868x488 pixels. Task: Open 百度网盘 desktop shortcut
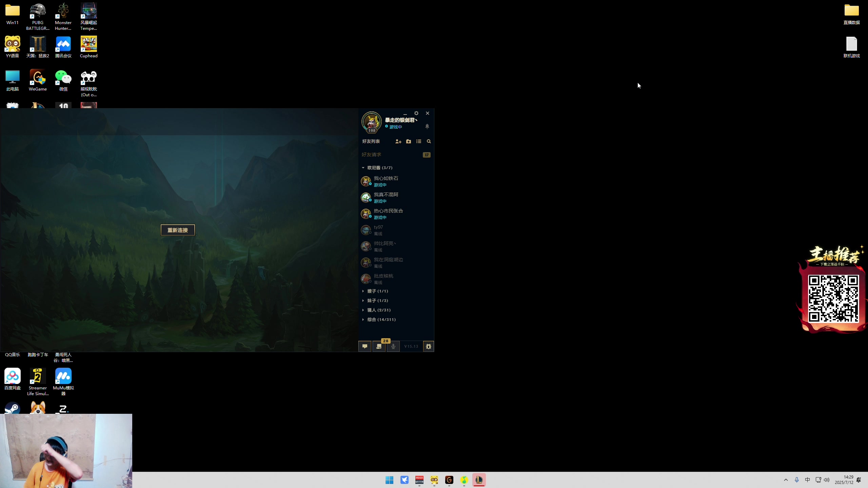[13, 379]
